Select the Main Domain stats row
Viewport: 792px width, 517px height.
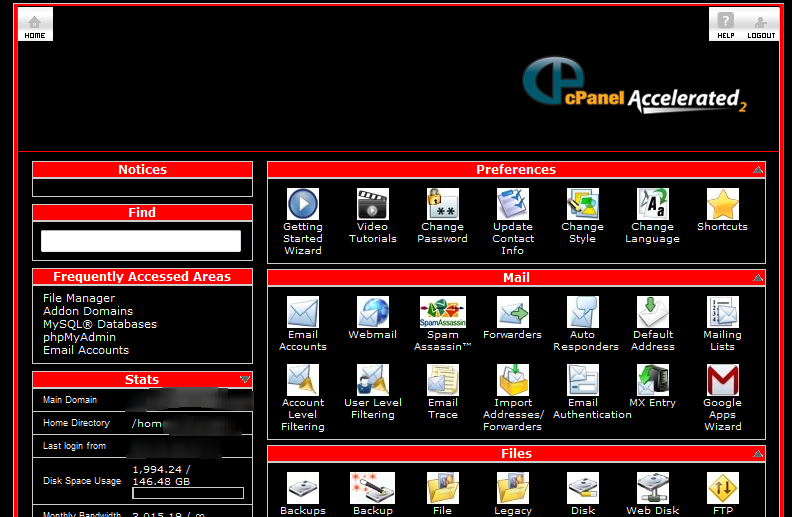point(142,400)
